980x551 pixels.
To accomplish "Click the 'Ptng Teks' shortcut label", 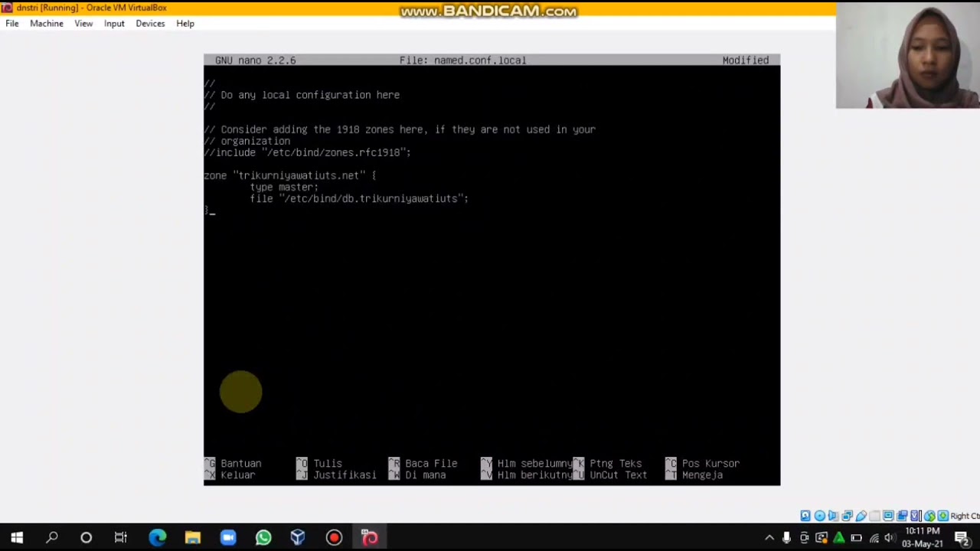I will point(616,464).
